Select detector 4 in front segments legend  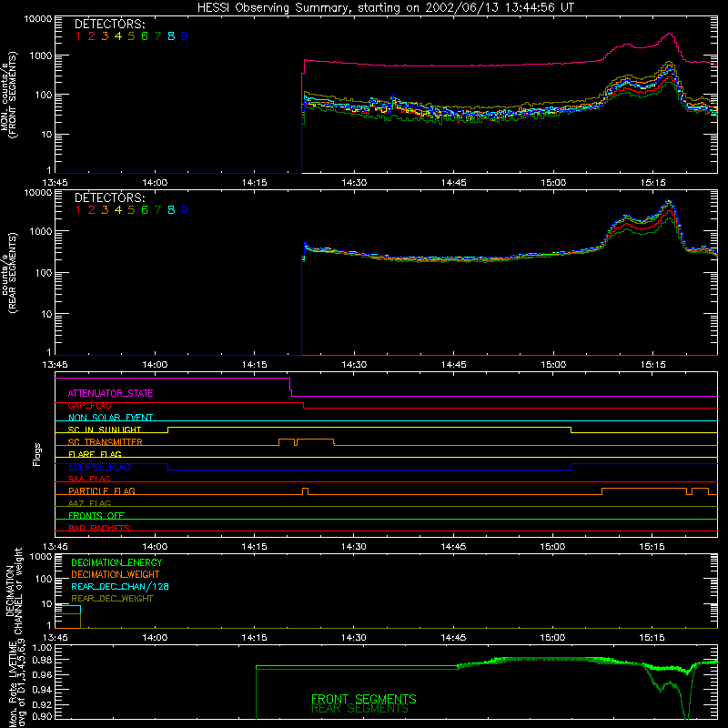pyautogui.click(x=118, y=35)
